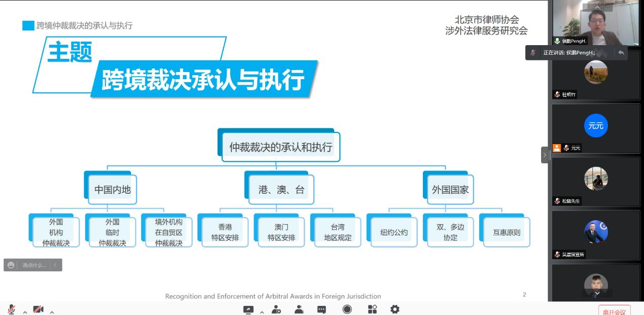The width and height of the screenshot is (644, 315).
Task: Mute 侯鹏PengH's microphone indicator
Action: click(x=556, y=41)
